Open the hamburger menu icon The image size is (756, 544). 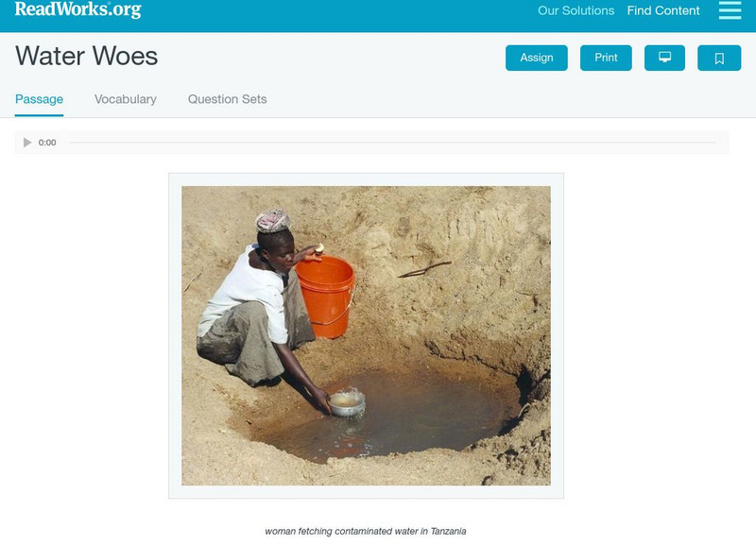click(730, 10)
